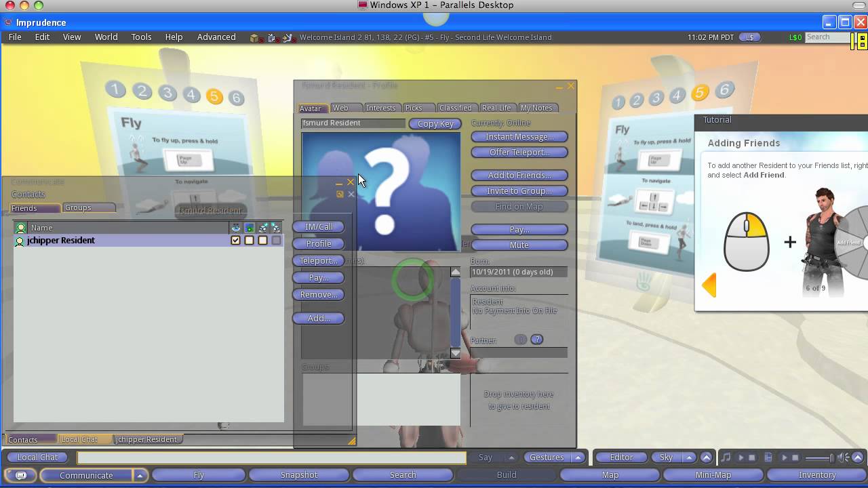Click the see-online-status eye column icon
This screenshot has height=488, width=868.
pos(235,228)
